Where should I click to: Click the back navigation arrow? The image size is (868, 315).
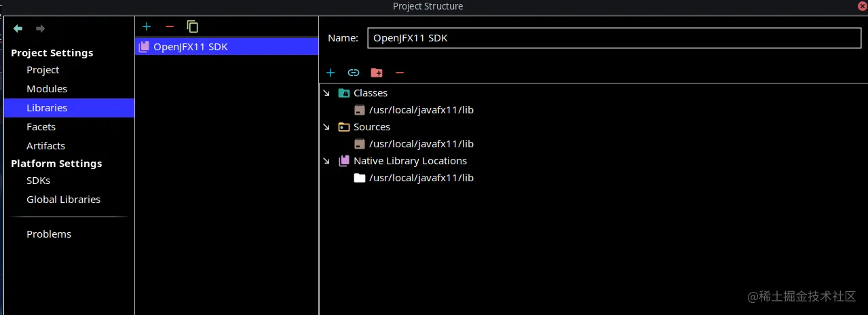pos(18,29)
